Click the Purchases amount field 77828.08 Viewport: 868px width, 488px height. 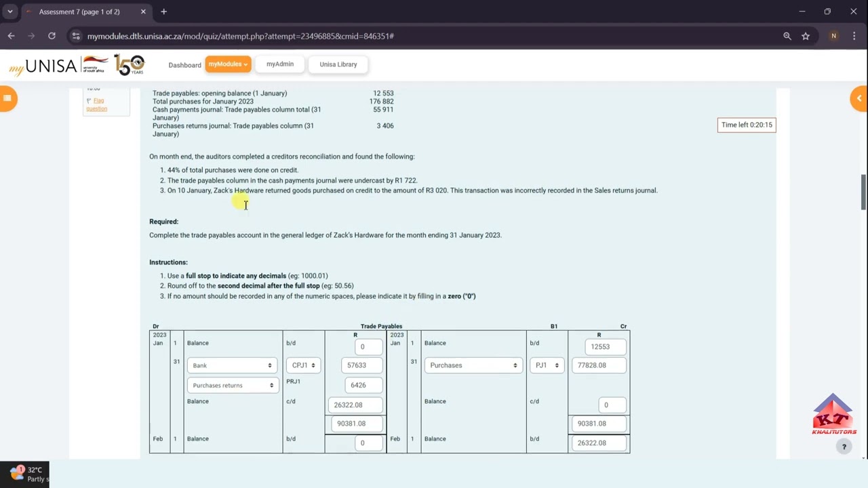(x=599, y=365)
